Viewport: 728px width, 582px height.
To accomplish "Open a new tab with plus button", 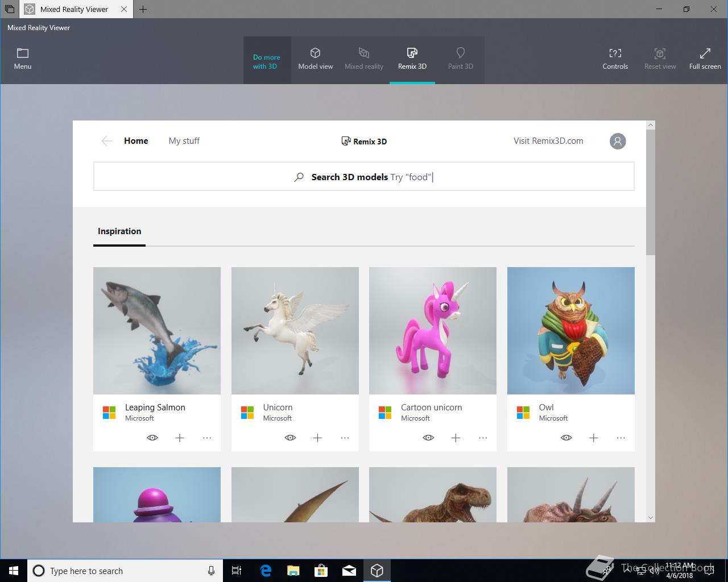I will pos(143,9).
